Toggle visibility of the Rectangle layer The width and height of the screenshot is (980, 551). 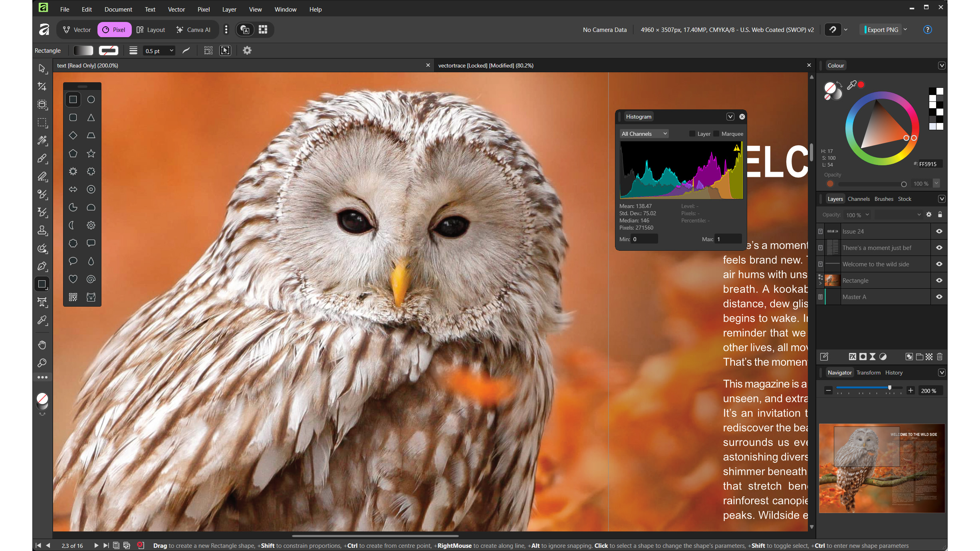tap(939, 280)
